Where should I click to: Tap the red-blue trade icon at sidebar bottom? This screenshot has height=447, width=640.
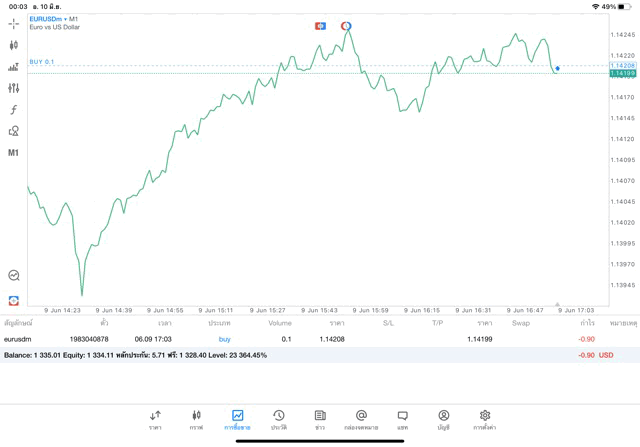13,300
